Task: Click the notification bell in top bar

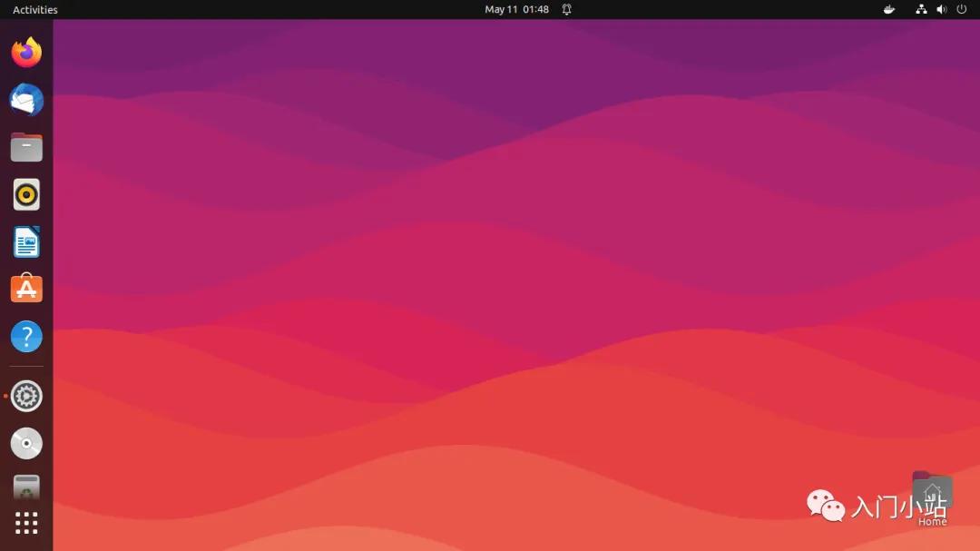Action: (x=567, y=10)
